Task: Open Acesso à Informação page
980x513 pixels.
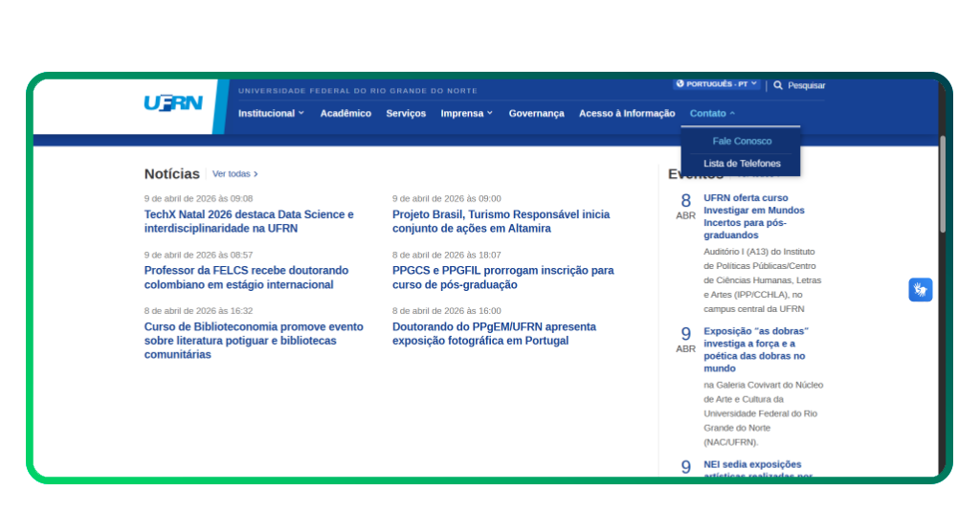Action: tap(627, 113)
